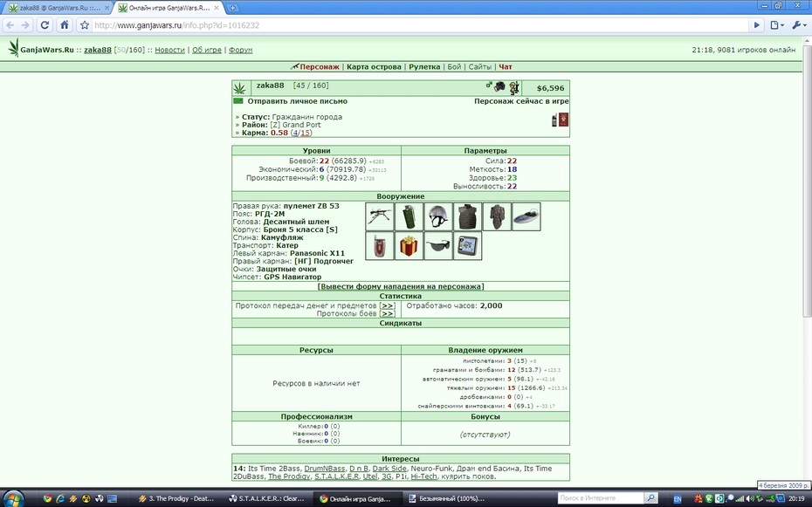This screenshot has width=812, height=507.
Task: Click the S.T.A.L.K.E.R interest link
Action: (x=337, y=476)
